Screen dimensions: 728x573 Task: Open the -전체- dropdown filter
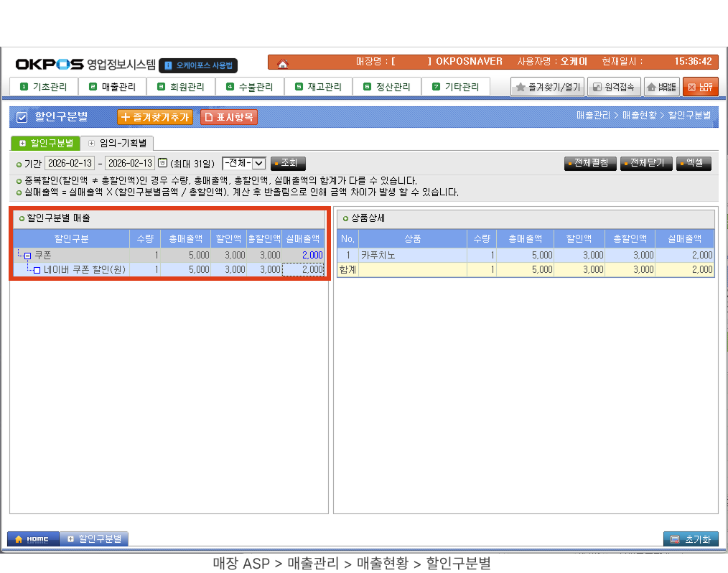pos(245,163)
